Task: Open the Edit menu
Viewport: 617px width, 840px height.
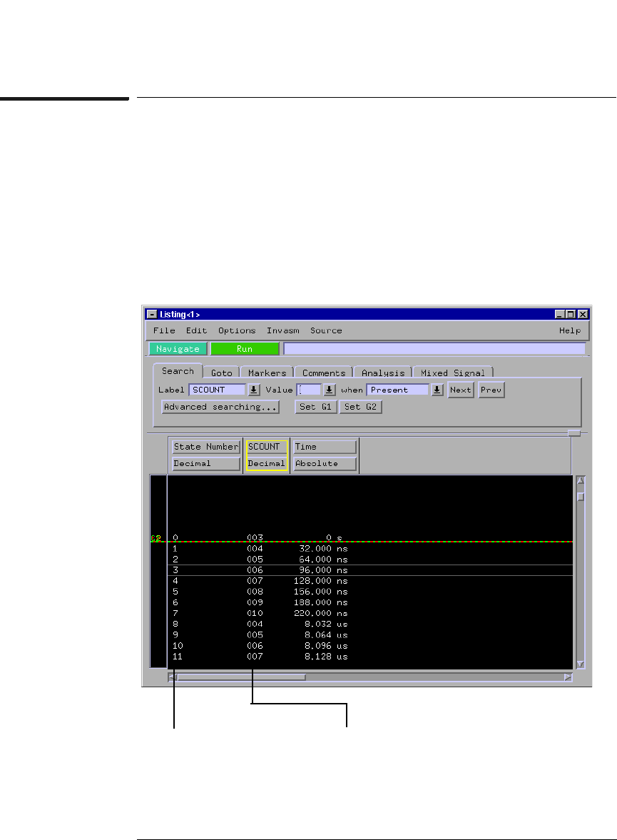Action: point(196,330)
